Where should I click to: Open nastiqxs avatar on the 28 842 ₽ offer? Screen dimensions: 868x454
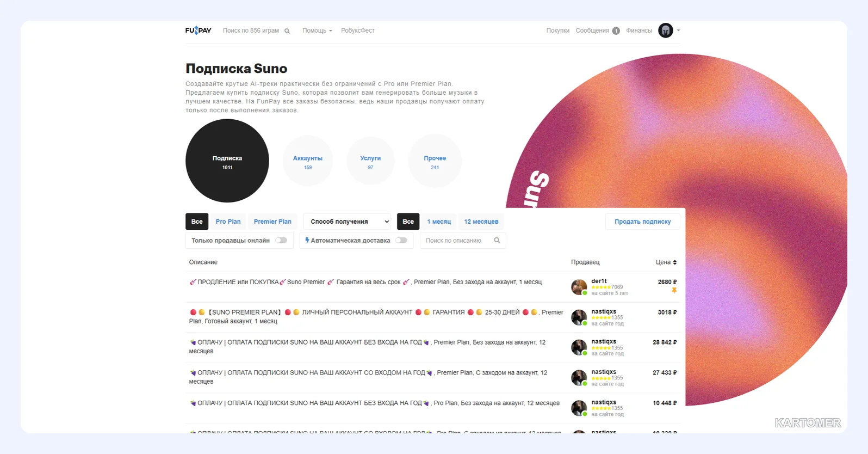coord(579,347)
